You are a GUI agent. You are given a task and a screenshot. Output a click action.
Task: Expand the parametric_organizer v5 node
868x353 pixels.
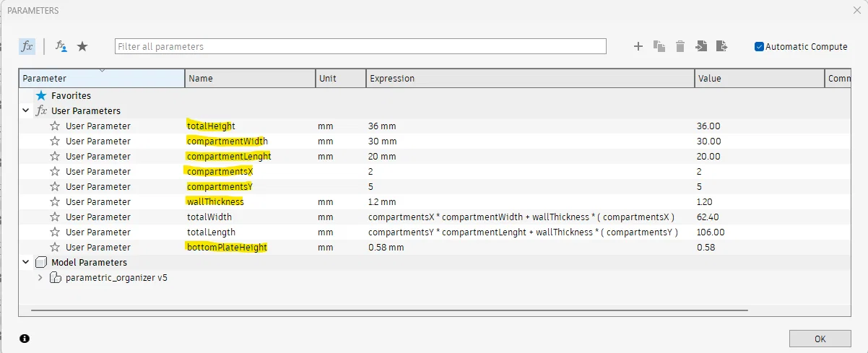tap(40, 278)
